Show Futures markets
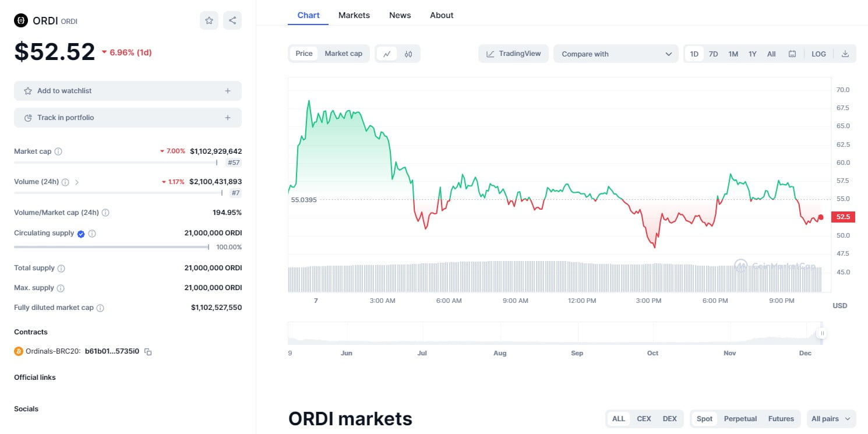 (781, 419)
